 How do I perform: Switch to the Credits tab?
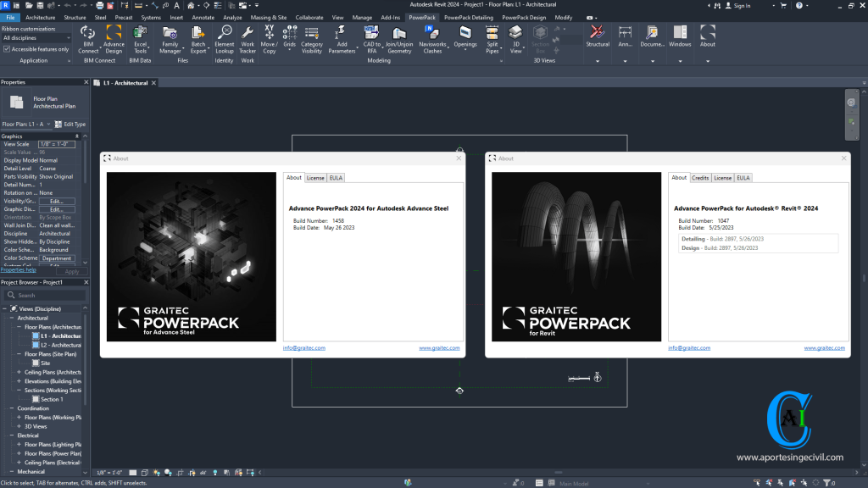pyautogui.click(x=700, y=177)
